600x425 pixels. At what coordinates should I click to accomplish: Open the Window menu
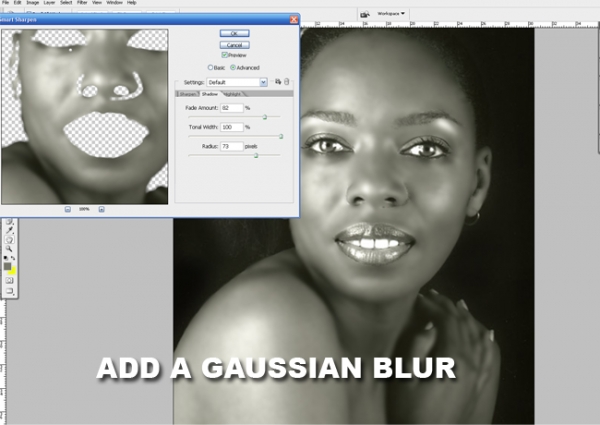[114, 2]
